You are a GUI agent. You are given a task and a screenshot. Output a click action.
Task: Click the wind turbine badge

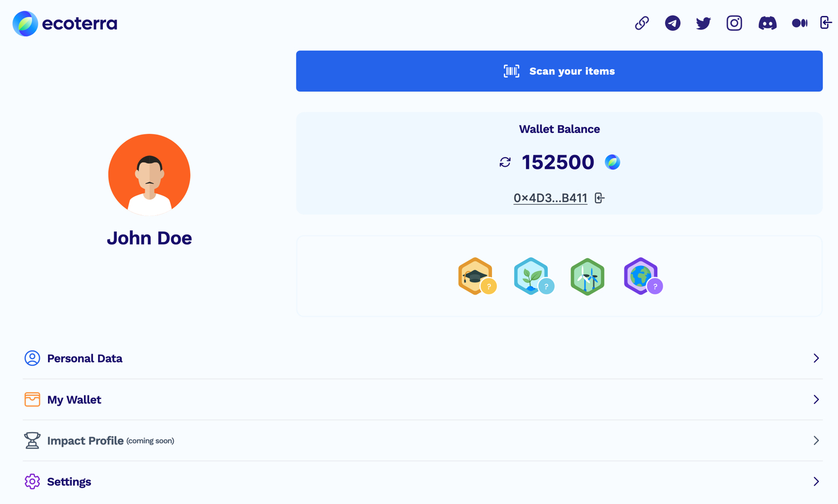pyautogui.click(x=587, y=277)
